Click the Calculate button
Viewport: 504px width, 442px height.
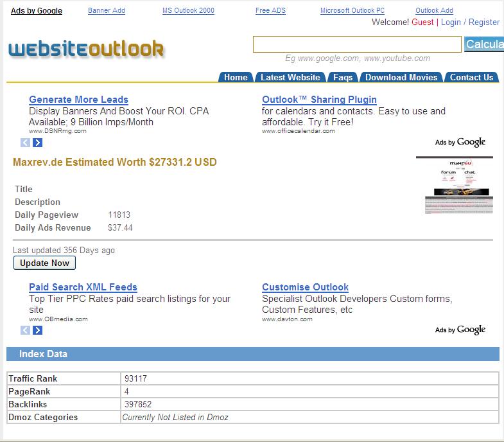pos(484,44)
